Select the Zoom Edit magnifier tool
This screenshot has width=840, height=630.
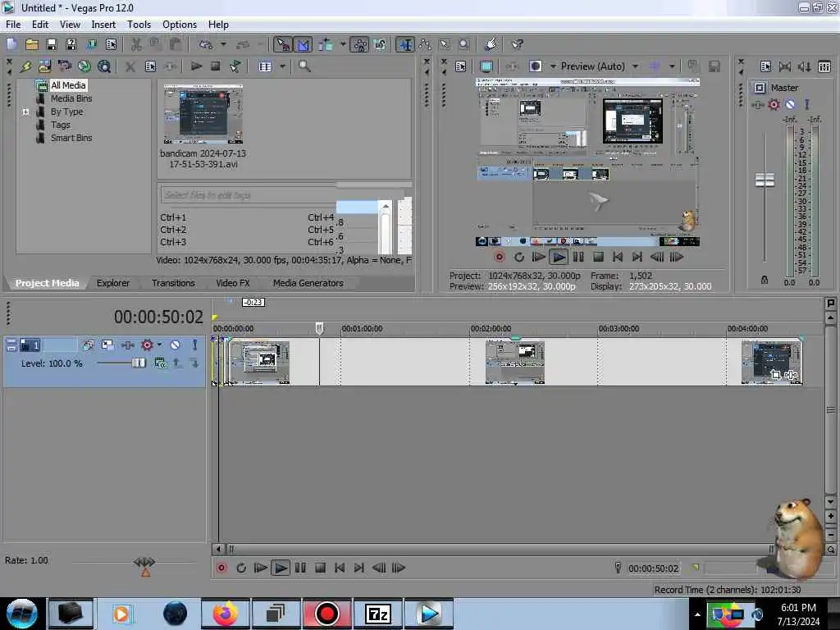pos(464,44)
